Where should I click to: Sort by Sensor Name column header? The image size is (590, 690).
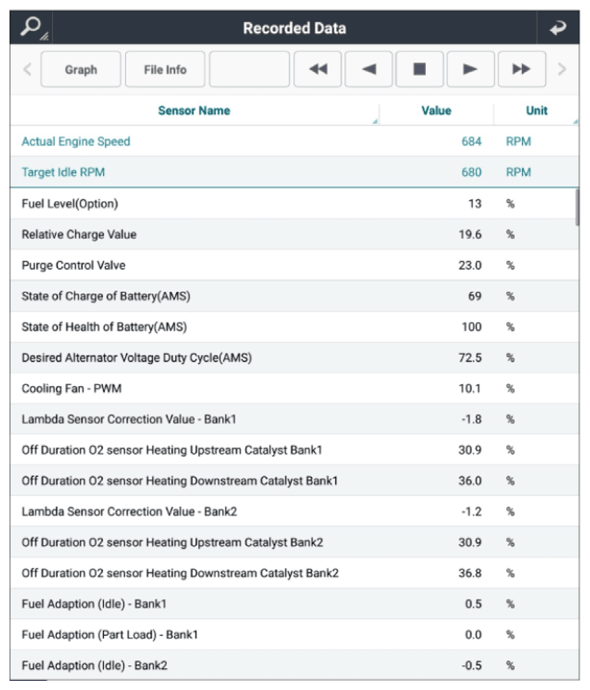194,110
